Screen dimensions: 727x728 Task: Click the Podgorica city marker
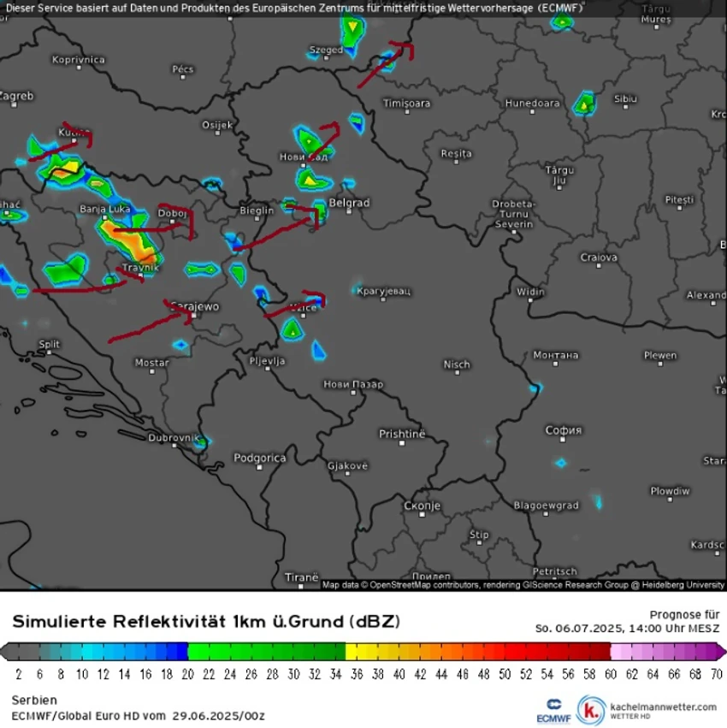[259, 468]
